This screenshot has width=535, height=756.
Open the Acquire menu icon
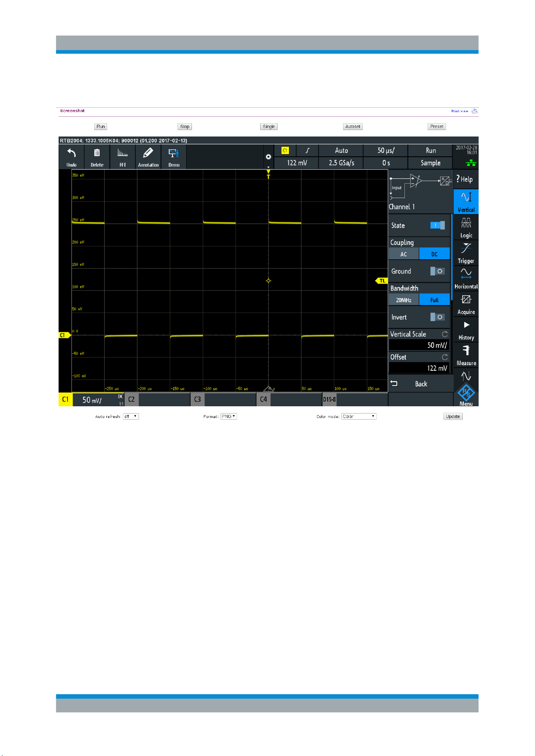coord(466,304)
